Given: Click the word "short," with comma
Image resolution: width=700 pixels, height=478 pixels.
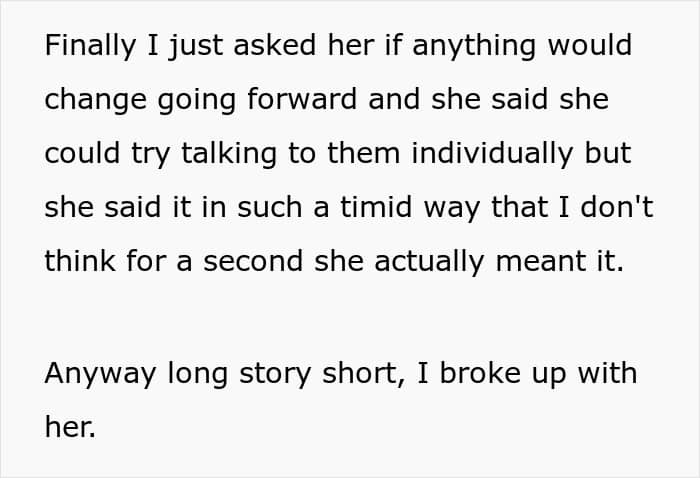Looking at the screenshot, I should (364, 374).
